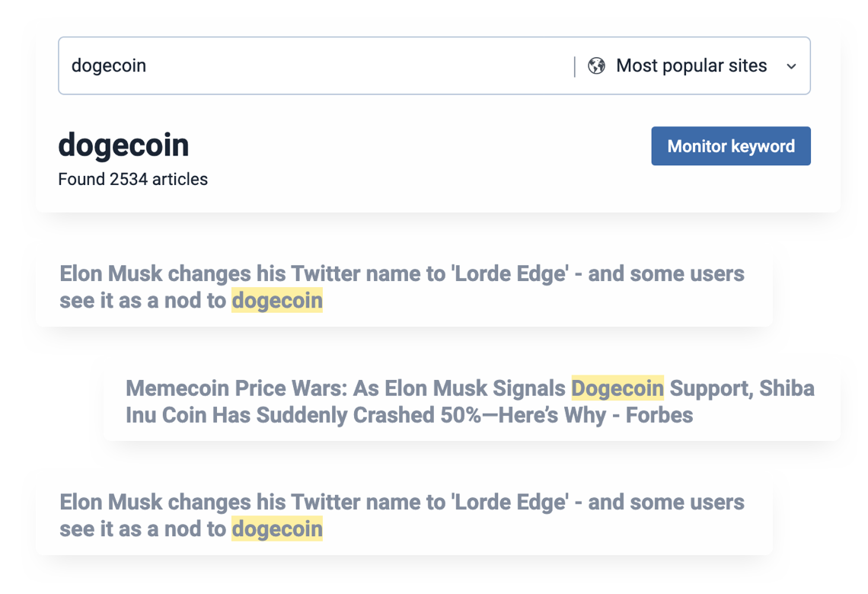Open the Most popular sites dropdown
Screen dimensions: 868x594
click(x=692, y=66)
